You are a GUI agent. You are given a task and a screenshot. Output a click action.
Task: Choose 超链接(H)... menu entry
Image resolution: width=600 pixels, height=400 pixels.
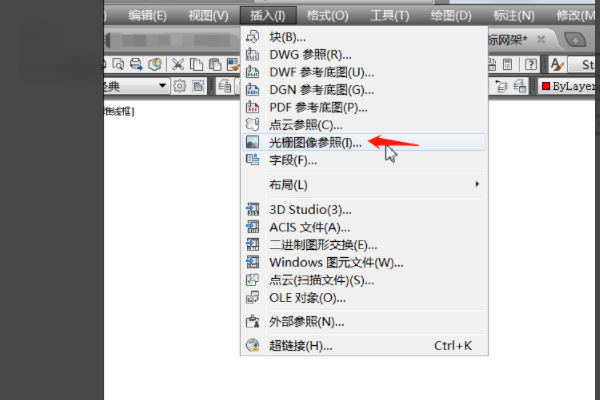point(364,346)
